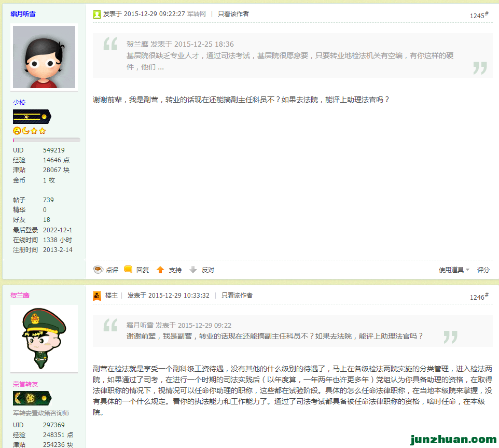
Task: Click the green user icon beside first post date
Action: (x=97, y=14)
